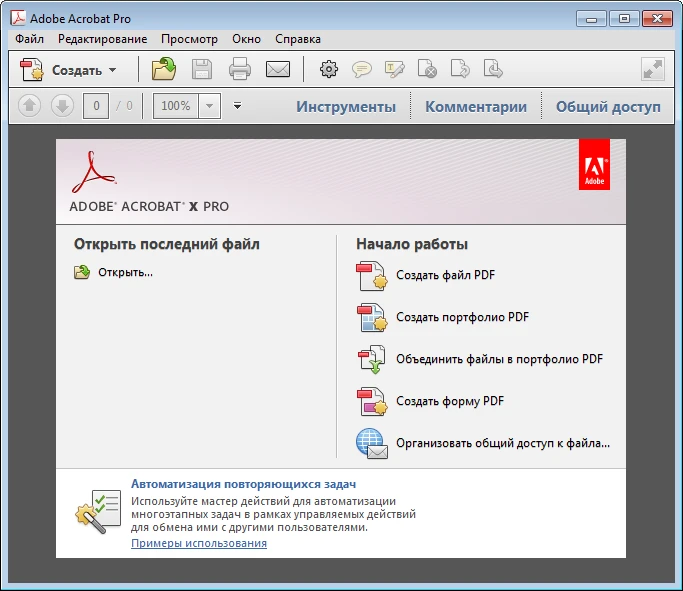The width and height of the screenshot is (683, 591).
Task: Go to previous page arrow button
Action: tap(29, 106)
